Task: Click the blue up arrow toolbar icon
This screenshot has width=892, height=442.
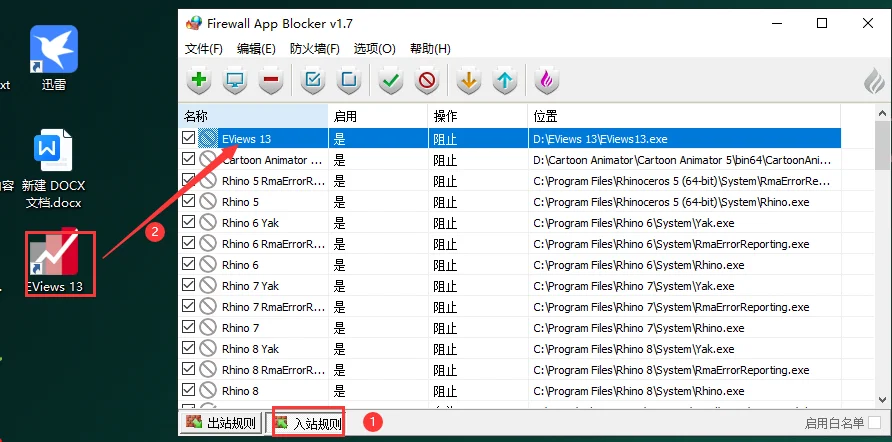Action: click(x=505, y=80)
